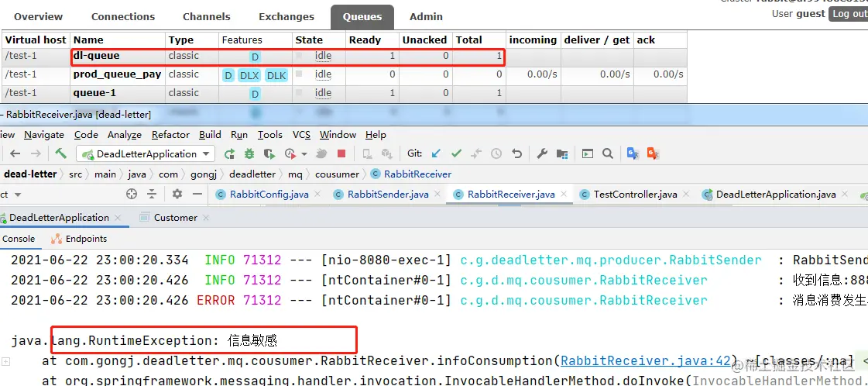Expand the profiler run options arrow
868x386 pixels.
pos(304,154)
